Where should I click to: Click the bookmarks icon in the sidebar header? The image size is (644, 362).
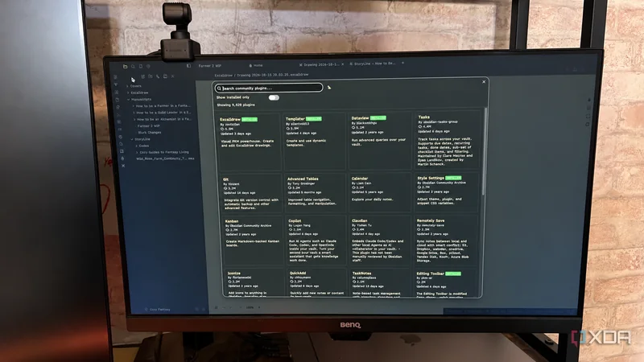coord(140,66)
